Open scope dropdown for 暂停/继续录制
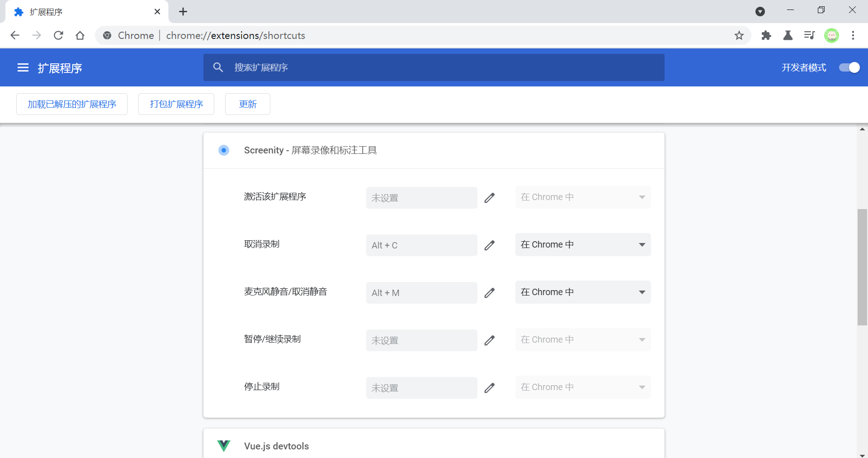 pyautogui.click(x=583, y=340)
